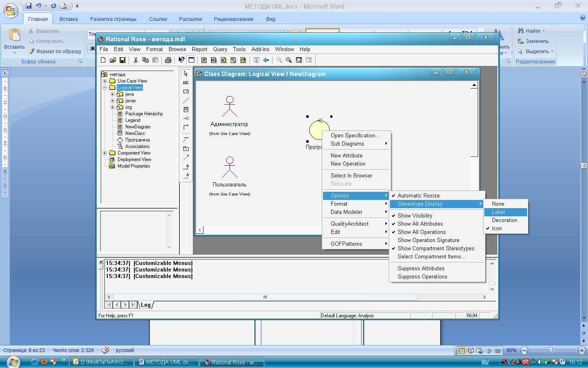Select the Note tool in diagram toolbox

point(186,92)
